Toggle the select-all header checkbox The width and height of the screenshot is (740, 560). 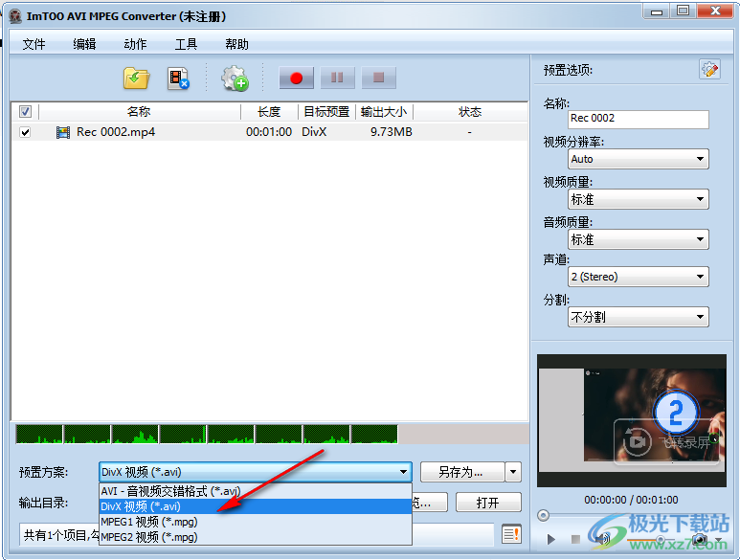pyautogui.click(x=25, y=112)
